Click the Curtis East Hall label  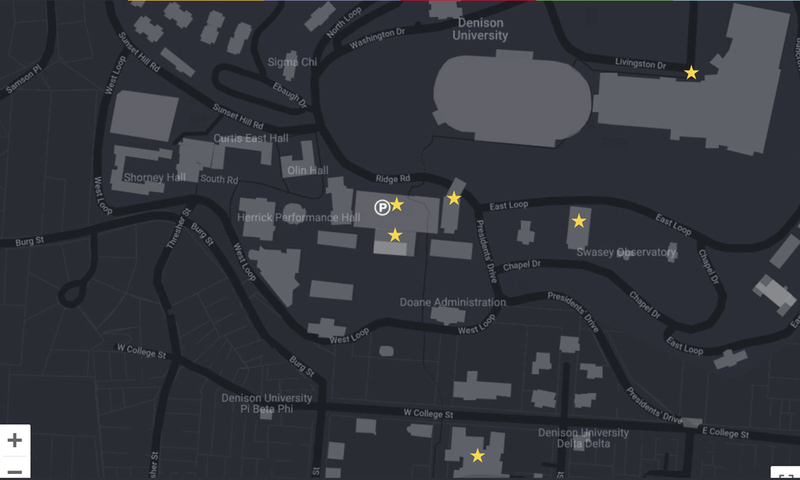(251, 138)
